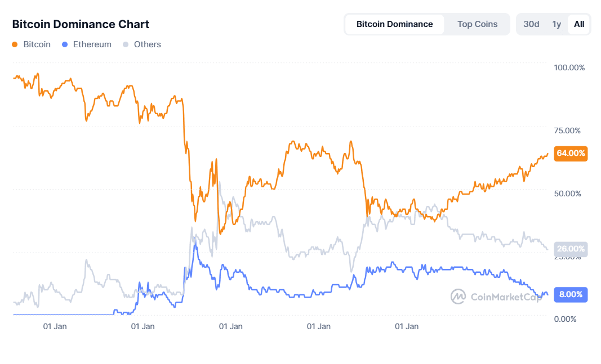This screenshot has height=364, width=601.
Task: Select the gray 26.00% price badge
Action: [x=571, y=249]
